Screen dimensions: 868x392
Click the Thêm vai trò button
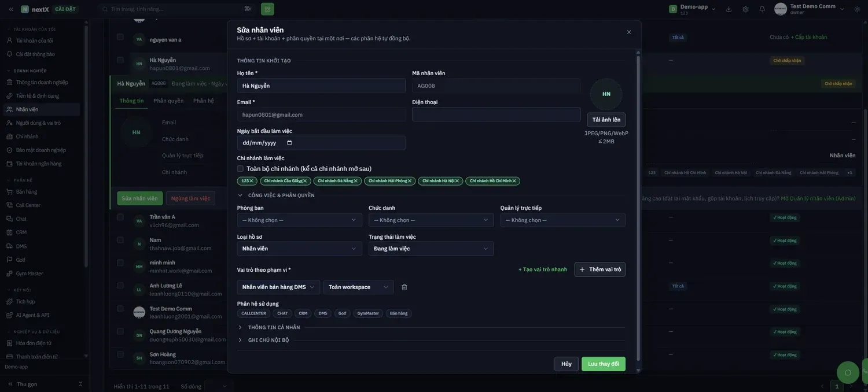pyautogui.click(x=600, y=270)
